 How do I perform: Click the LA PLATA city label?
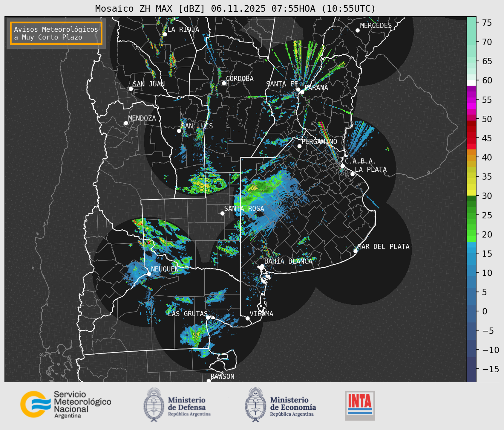click(371, 170)
